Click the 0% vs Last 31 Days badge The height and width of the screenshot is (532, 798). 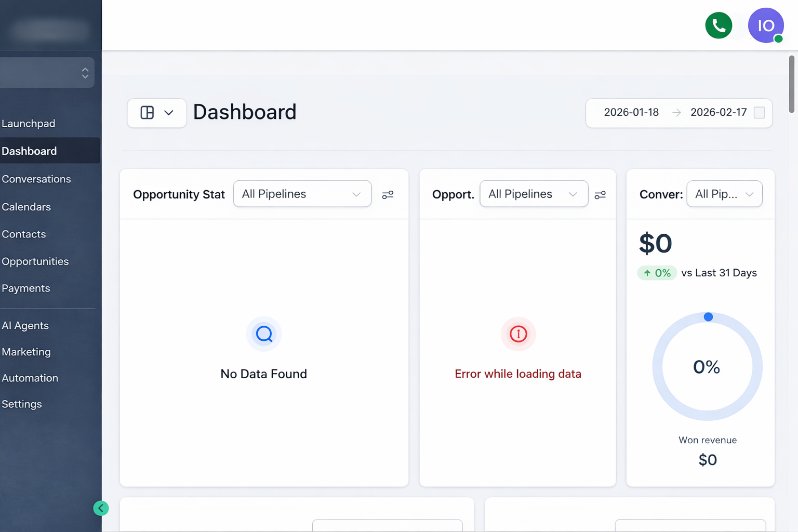pyautogui.click(x=657, y=273)
